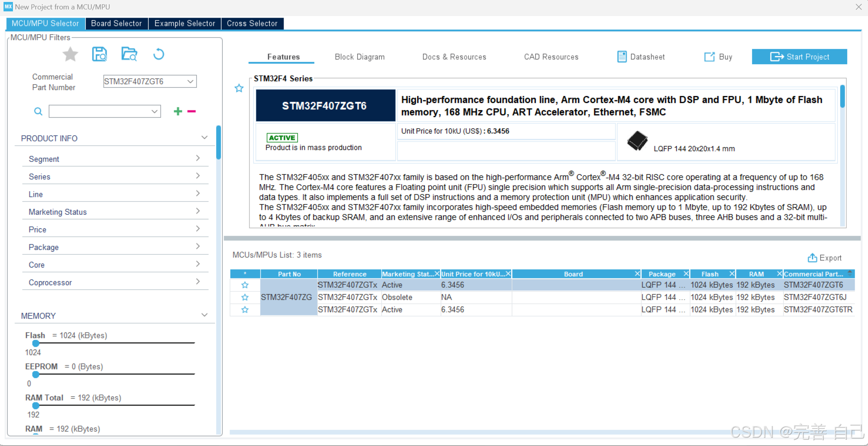Click the load saved search folder icon
The image size is (868, 446).
pyautogui.click(x=129, y=54)
